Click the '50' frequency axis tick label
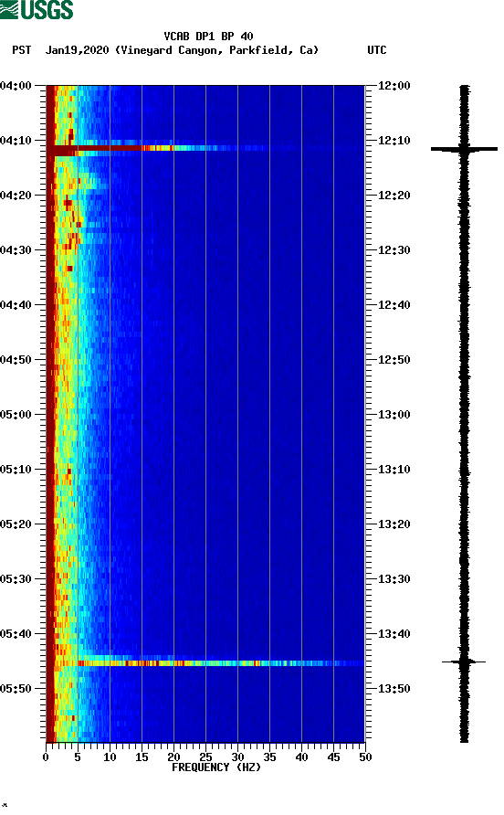The height and width of the screenshot is (815, 504). pyautogui.click(x=365, y=757)
